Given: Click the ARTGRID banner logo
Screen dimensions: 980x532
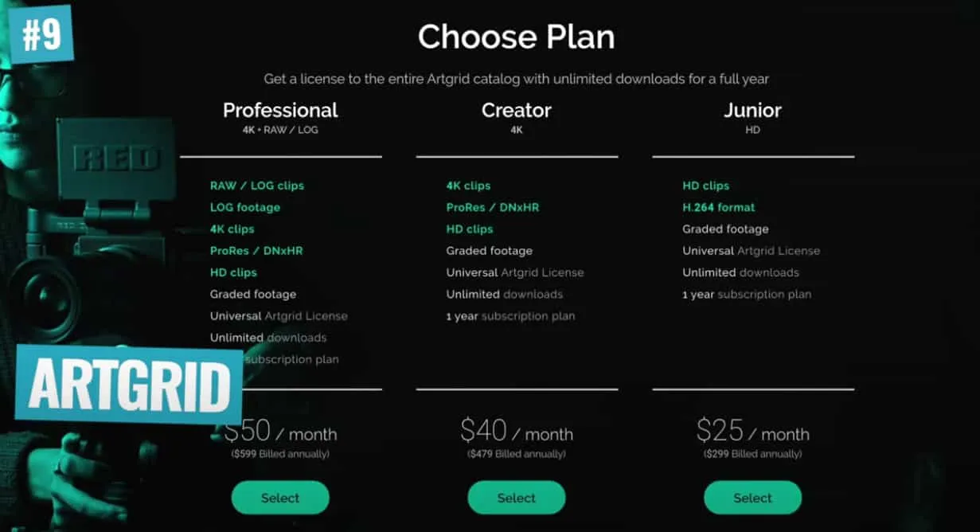Looking at the screenshot, I should (130, 385).
